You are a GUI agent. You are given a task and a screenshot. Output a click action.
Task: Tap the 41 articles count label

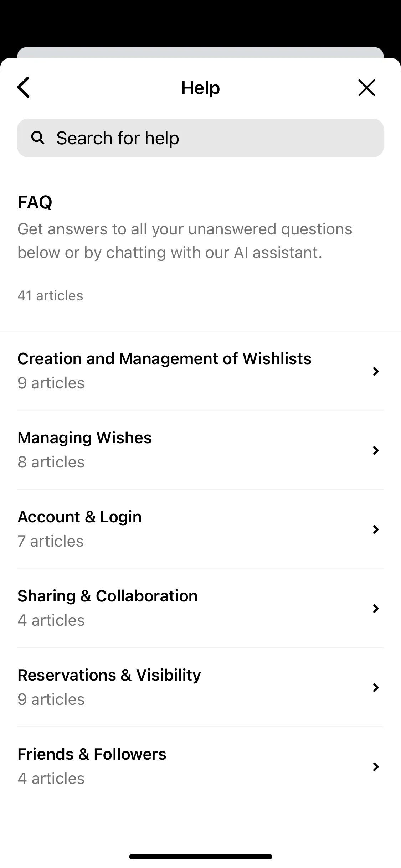click(50, 296)
